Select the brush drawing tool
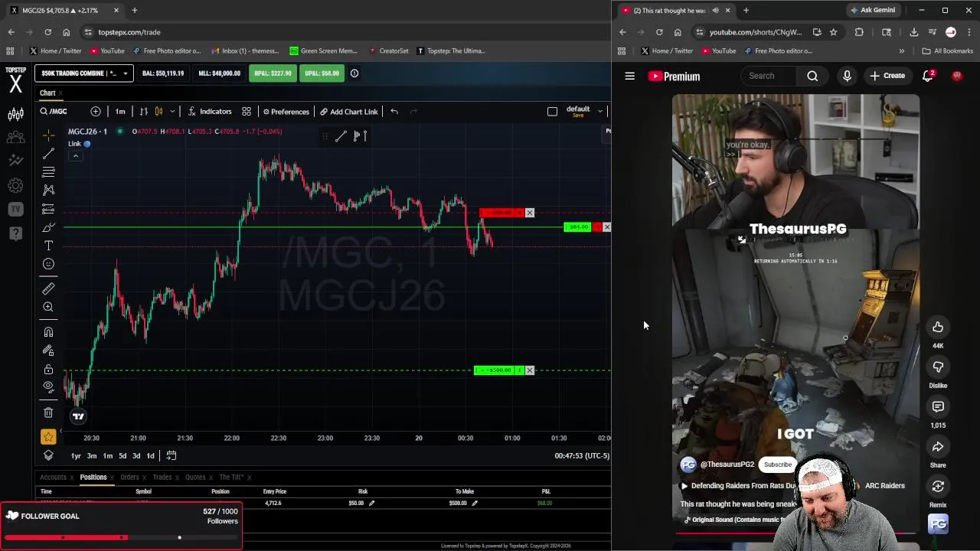 (x=48, y=227)
